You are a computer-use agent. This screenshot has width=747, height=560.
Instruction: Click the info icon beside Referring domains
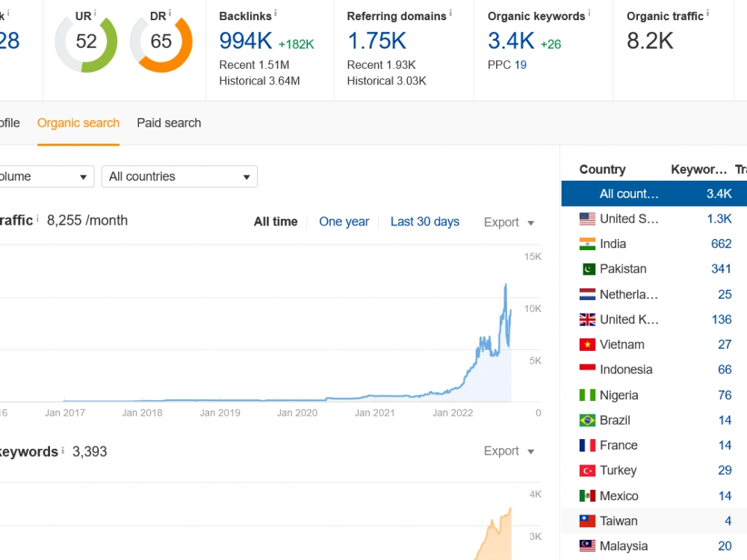click(450, 13)
